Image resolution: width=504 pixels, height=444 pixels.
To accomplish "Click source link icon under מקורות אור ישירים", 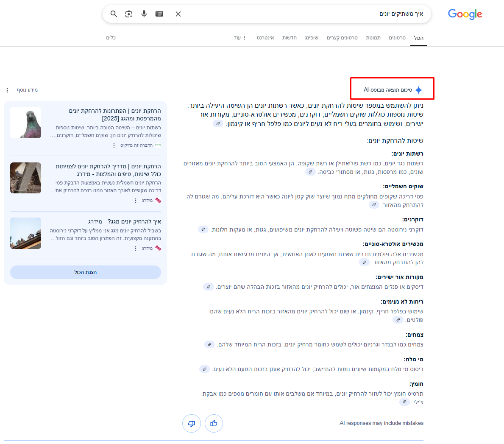I will click(208, 287).
